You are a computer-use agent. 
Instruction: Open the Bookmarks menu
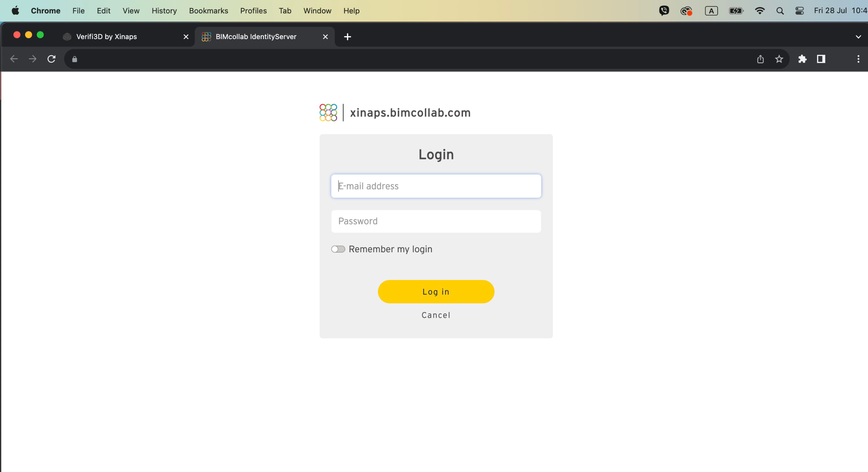pyautogui.click(x=208, y=11)
